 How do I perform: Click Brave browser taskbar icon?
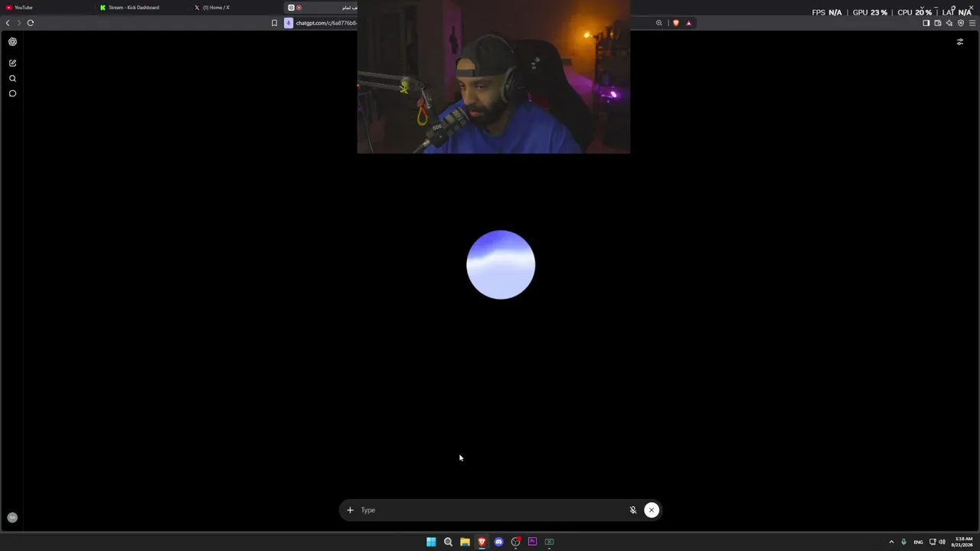(482, 542)
